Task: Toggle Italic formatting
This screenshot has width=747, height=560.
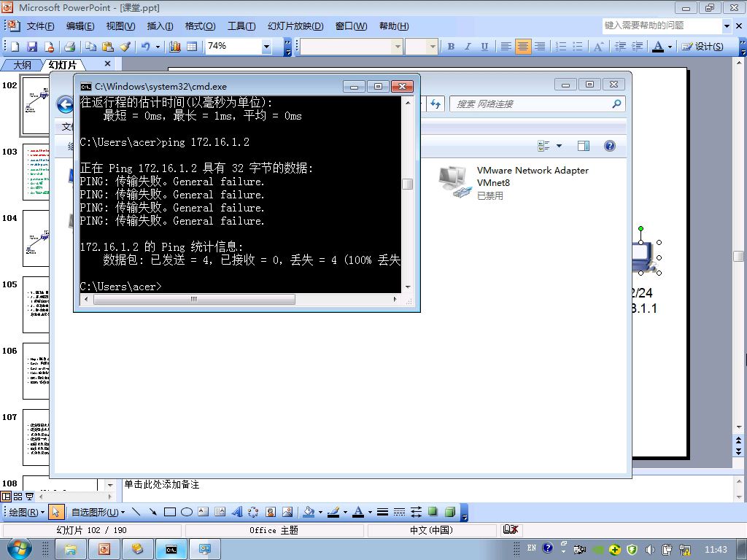Action: [468, 46]
